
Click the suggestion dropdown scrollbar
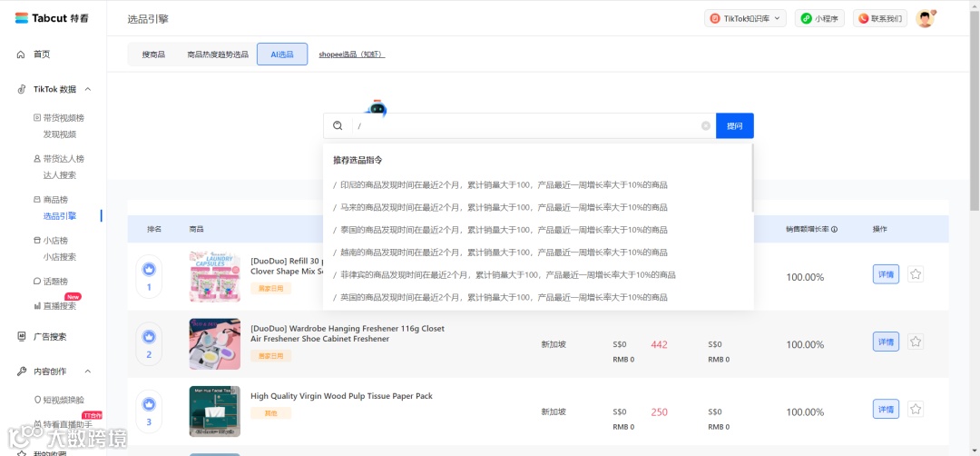pyautogui.click(x=752, y=178)
